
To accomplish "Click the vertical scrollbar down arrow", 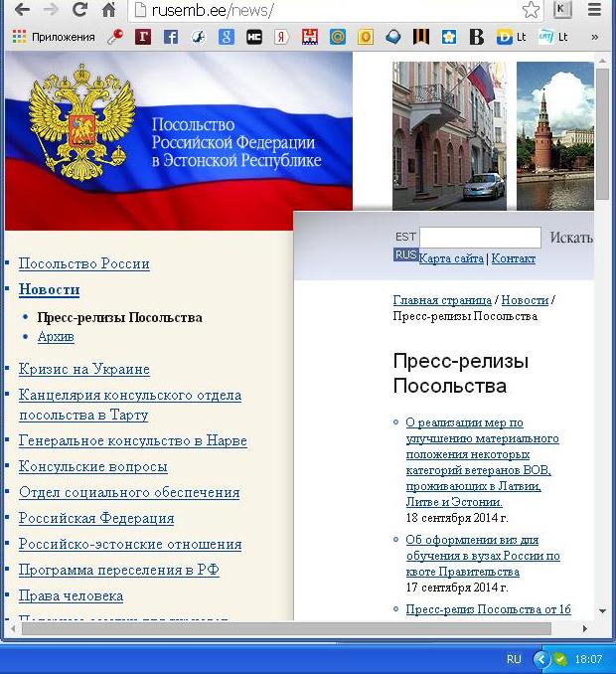I will (603, 610).
